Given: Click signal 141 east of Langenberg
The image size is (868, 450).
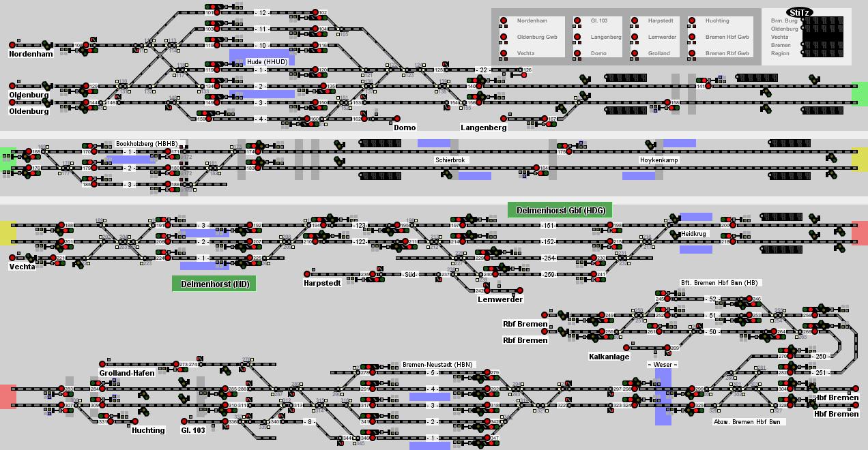Looking at the screenshot, I should coord(708,86).
